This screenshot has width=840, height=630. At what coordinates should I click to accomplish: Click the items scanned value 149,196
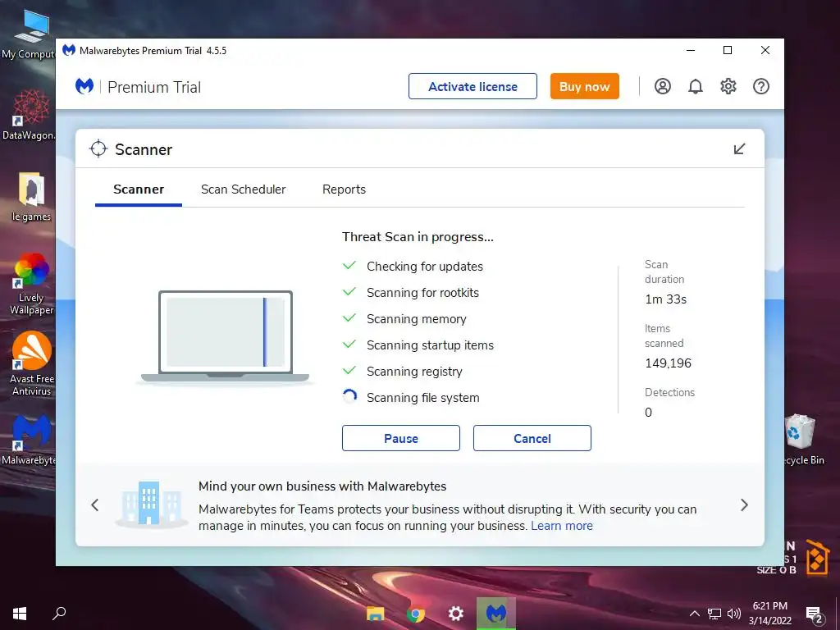[668, 363]
